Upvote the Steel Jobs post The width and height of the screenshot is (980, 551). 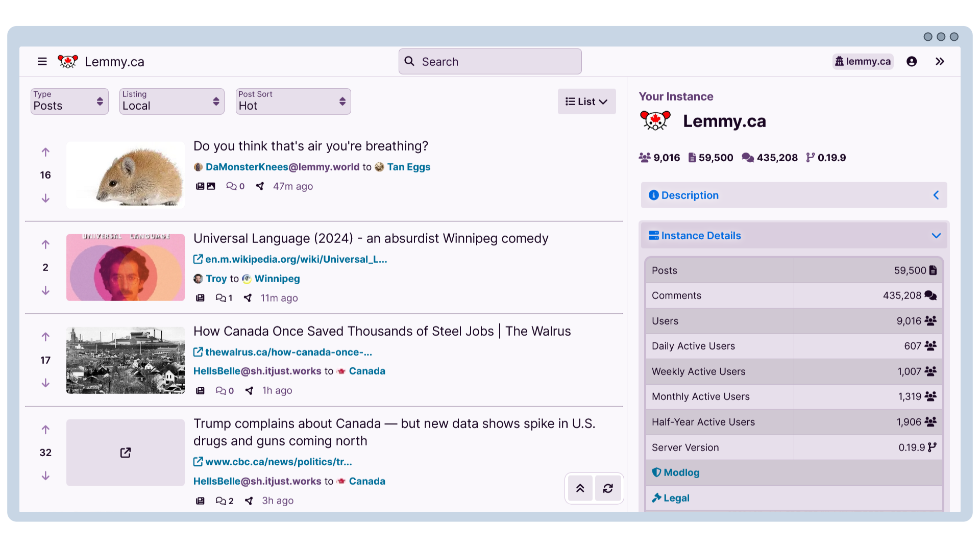click(x=45, y=337)
